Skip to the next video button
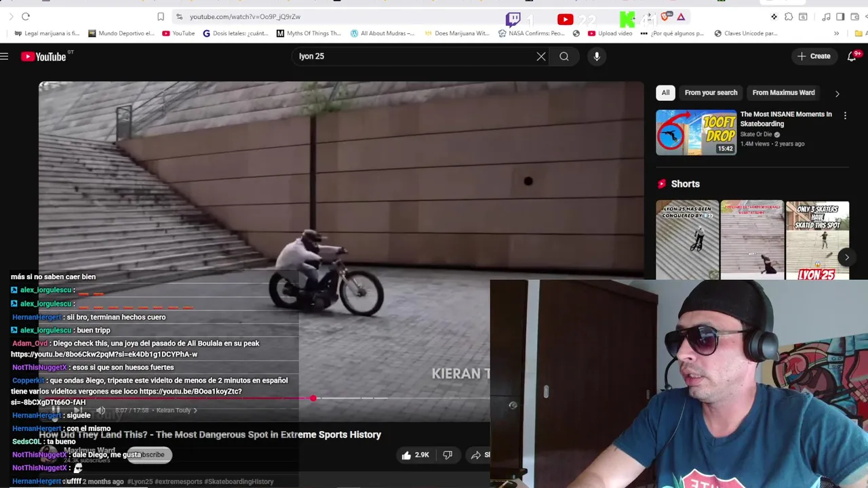This screenshot has width=868, height=488. coord(78,410)
